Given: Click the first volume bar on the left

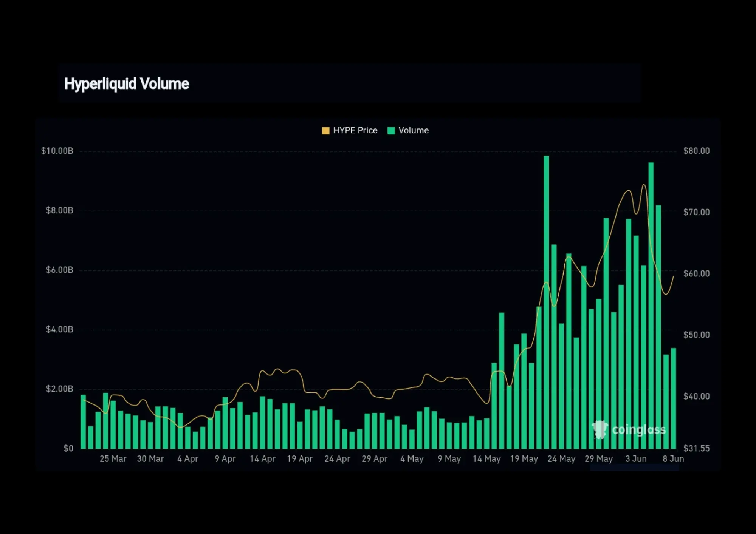Looking at the screenshot, I should [83, 422].
